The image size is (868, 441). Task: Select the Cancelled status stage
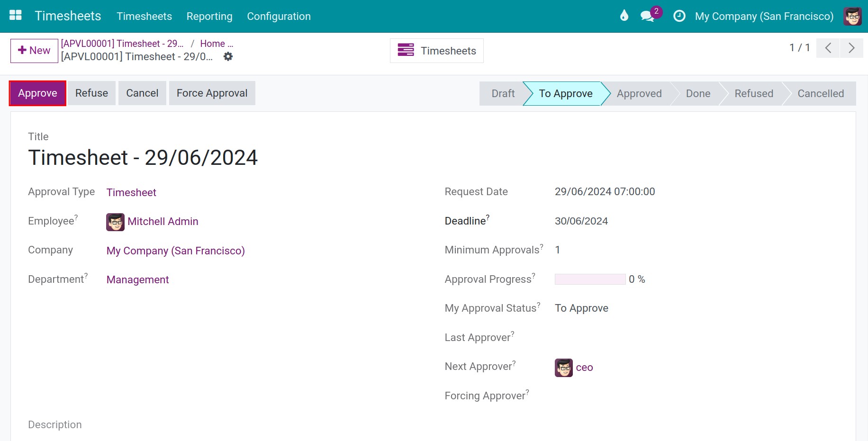tap(821, 94)
